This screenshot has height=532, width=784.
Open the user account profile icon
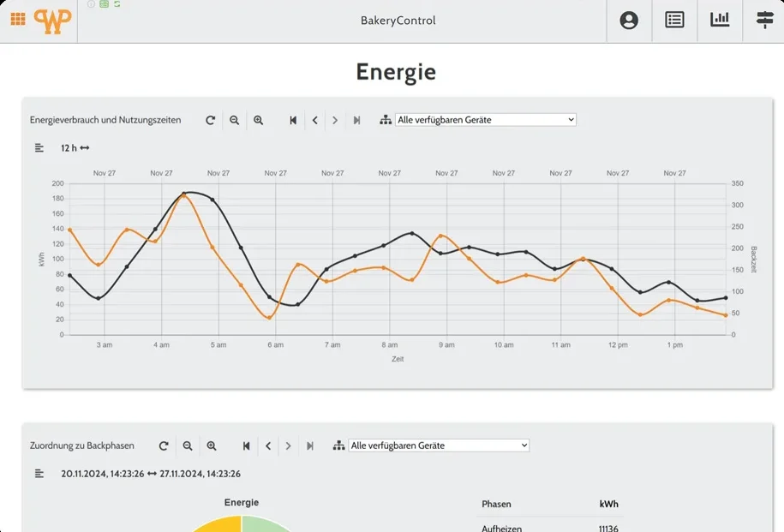629,20
